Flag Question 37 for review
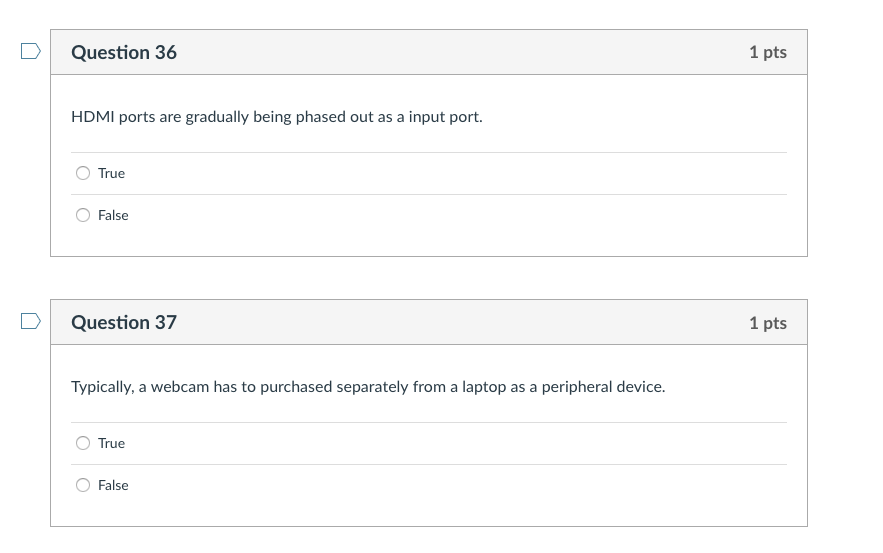 point(31,321)
